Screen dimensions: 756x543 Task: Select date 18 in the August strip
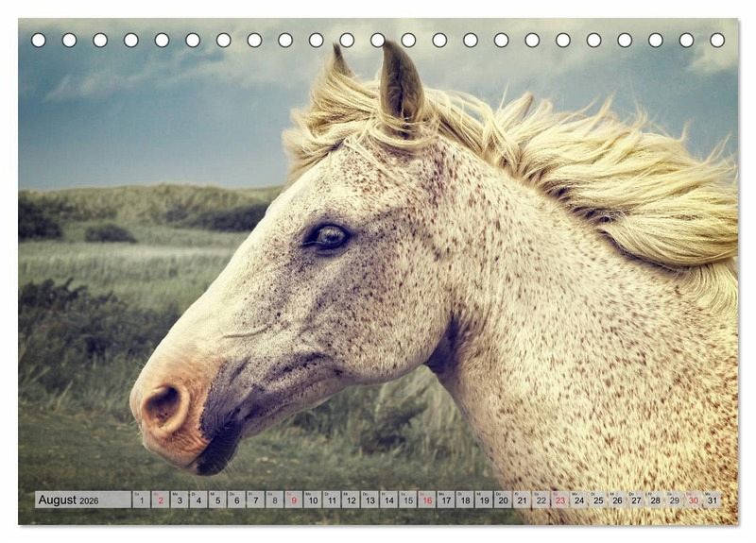(x=465, y=500)
